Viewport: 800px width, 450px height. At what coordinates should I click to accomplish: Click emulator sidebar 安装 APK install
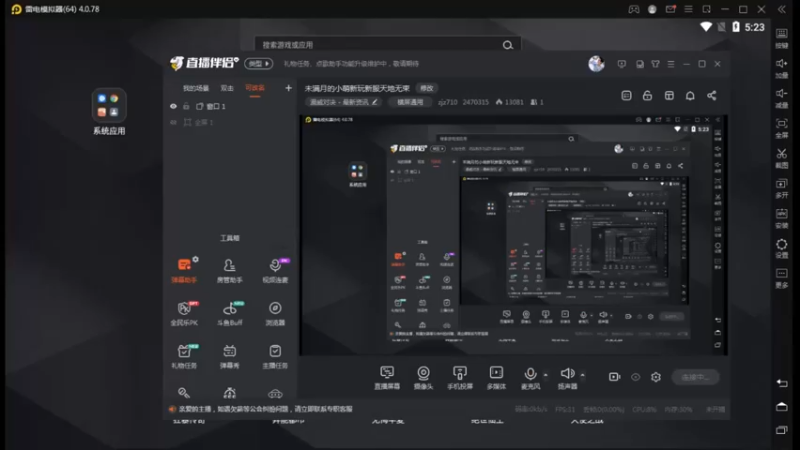tap(782, 218)
